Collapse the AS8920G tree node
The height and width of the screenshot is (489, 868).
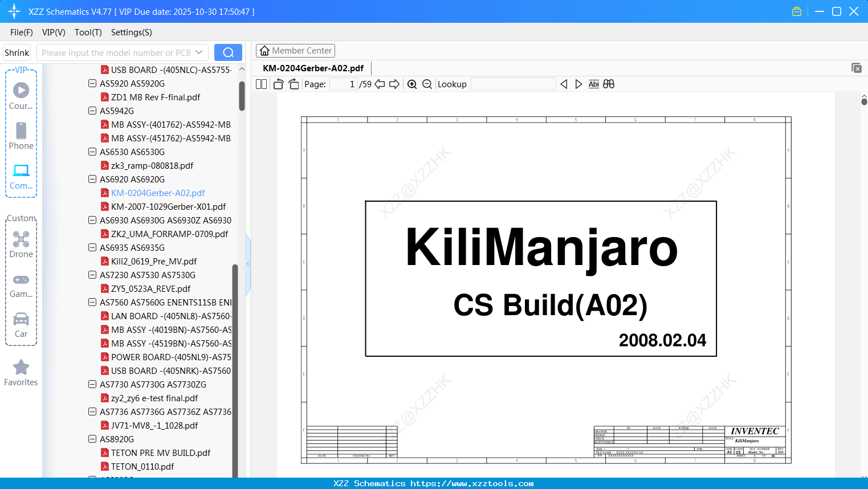[92, 439]
